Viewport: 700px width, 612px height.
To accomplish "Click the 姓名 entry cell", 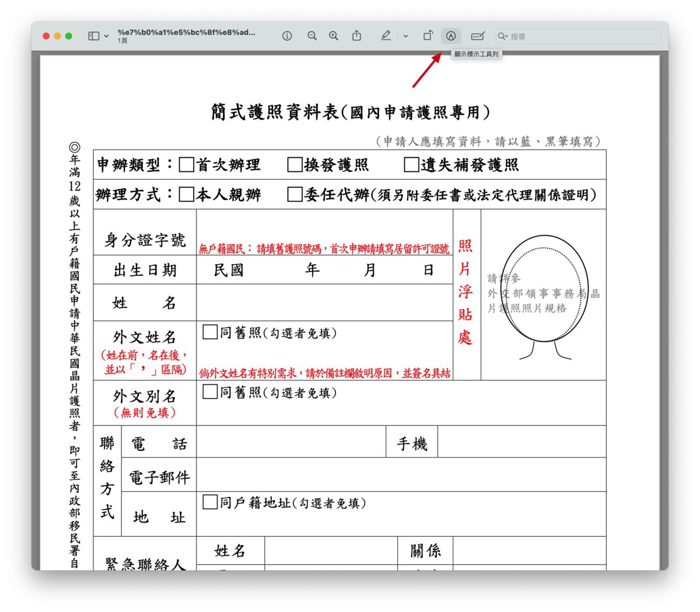I will (x=324, y=303).
